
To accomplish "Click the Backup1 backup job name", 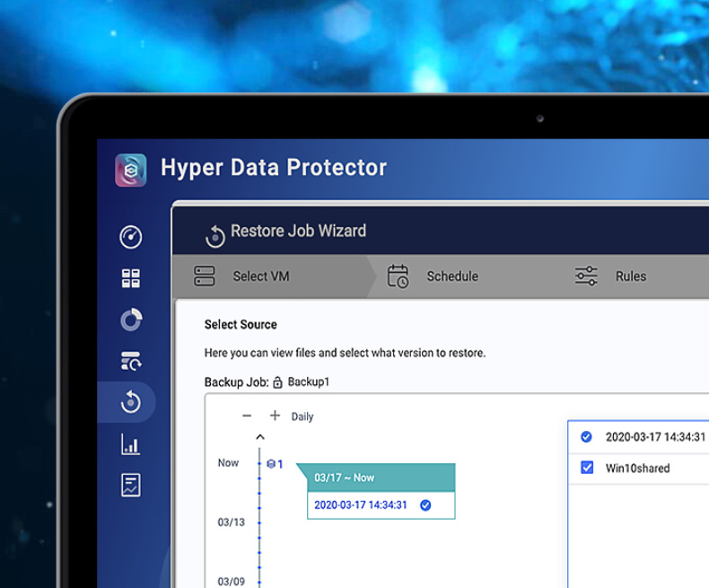I will tap(309, 382).
